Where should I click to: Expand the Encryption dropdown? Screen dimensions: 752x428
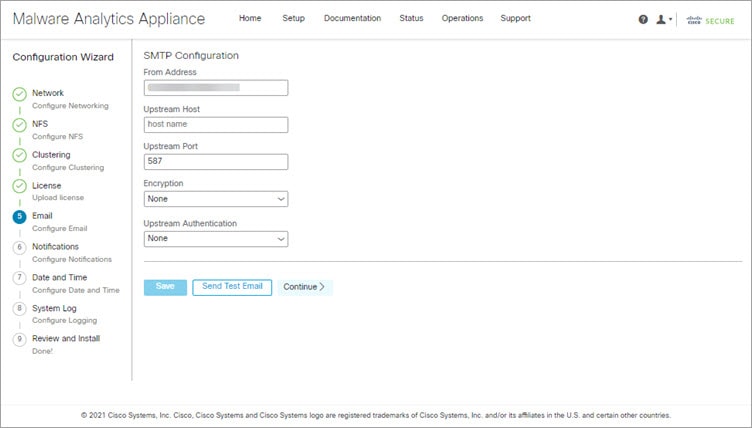coord(216,199)
